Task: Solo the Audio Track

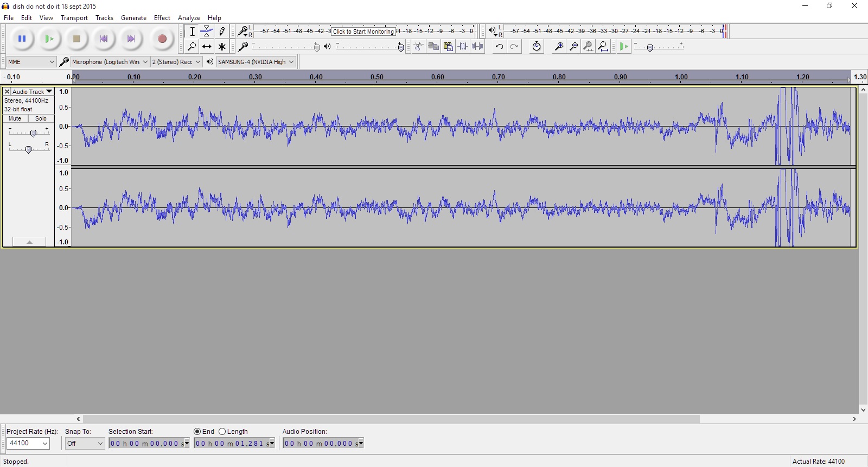Action: coord(41,118)
